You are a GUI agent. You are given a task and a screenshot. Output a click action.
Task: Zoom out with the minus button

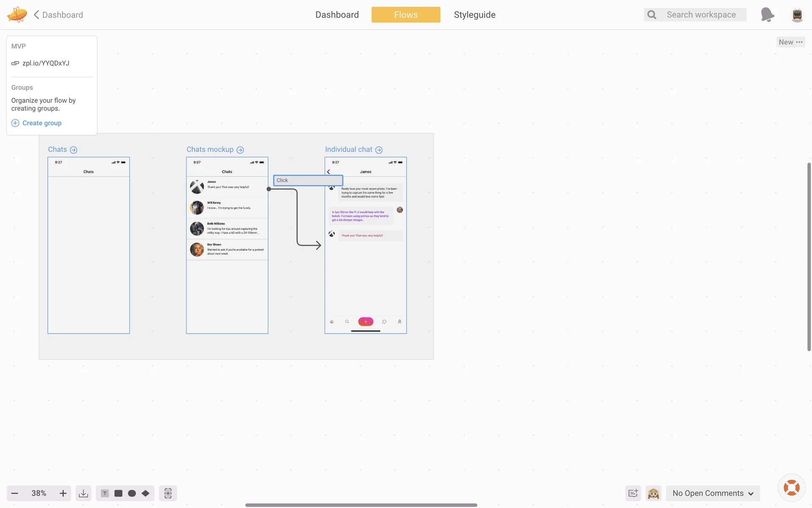(x=15, y=493)
